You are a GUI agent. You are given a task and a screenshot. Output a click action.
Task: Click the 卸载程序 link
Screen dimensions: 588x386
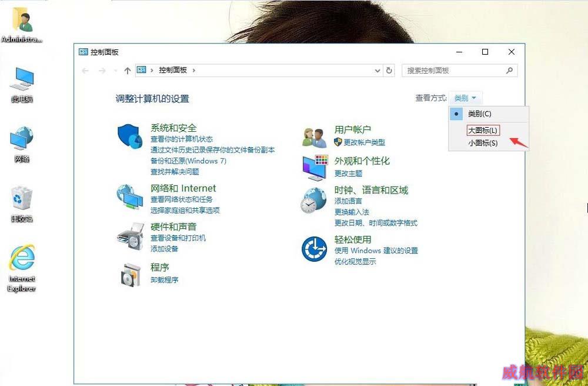[x=164, y=280]
